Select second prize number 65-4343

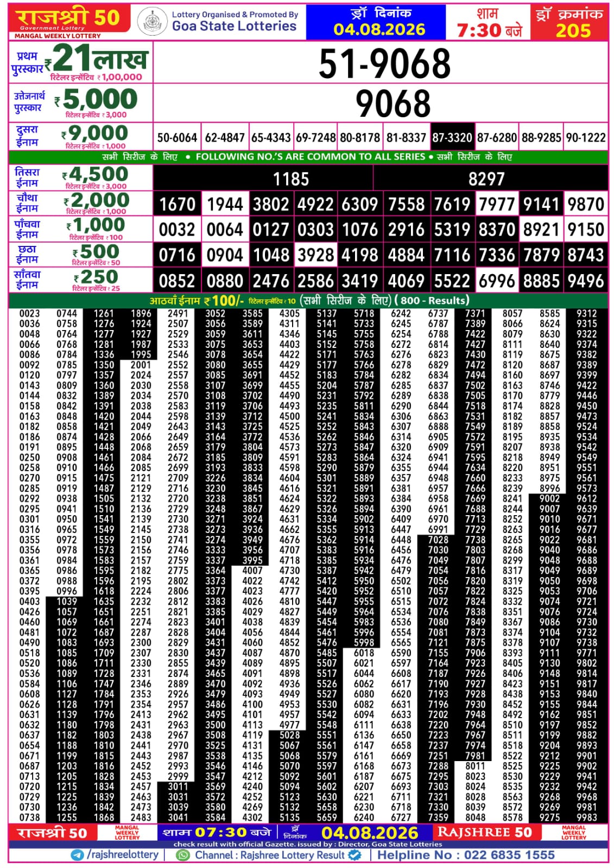(x=271, y=138)
